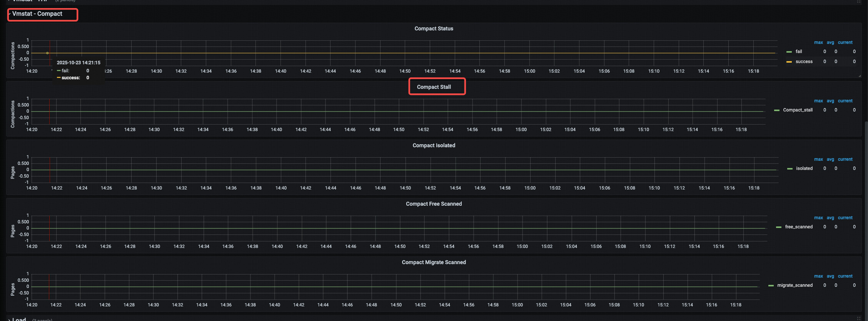
Task: Click the Compact Isolated panel title
Action: (x=434, y=145)
